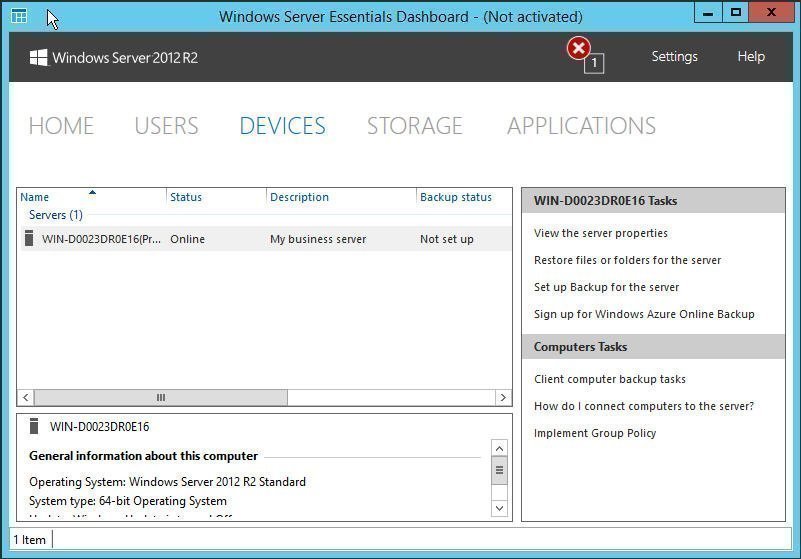Open Settings in the top bar
The image size is (801, 559).
(x=674, y=56)
